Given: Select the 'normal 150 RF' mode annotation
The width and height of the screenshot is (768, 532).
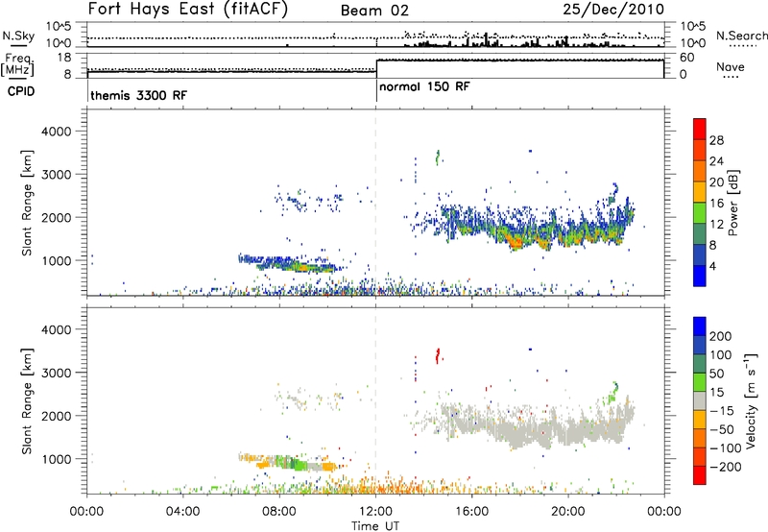Looking at the screenshot, I should (x=424, y=86).
